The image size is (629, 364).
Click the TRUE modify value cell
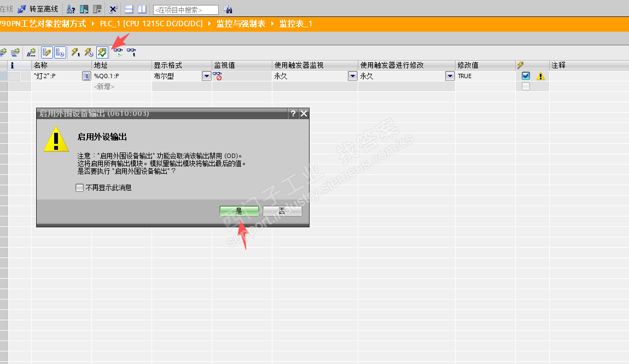tap(485, 76)
